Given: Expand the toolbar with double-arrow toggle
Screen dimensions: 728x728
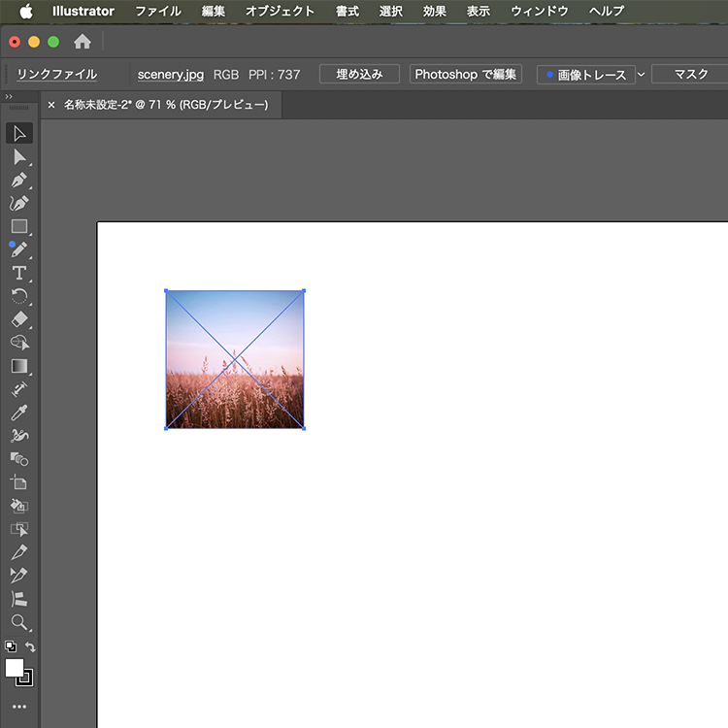Looking at the screenshot, I should point(9,96).
